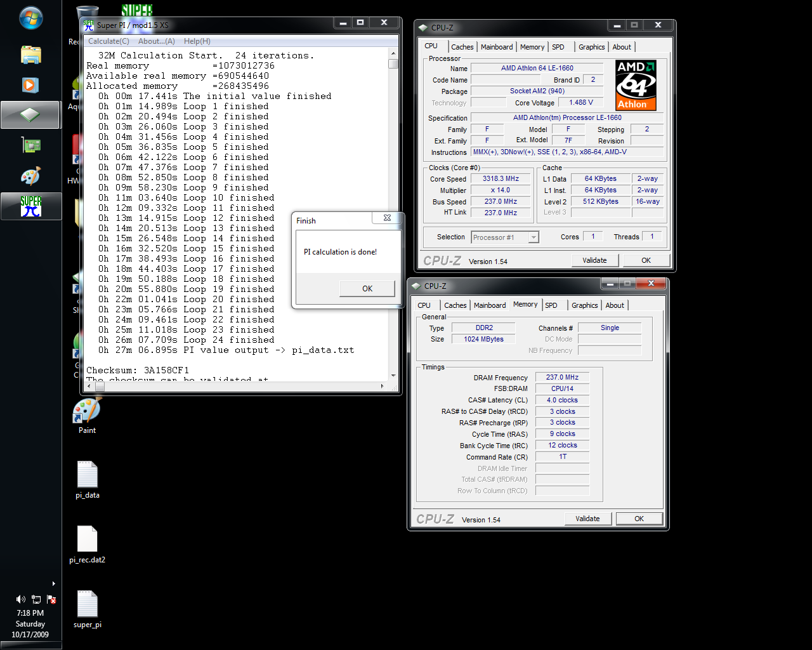Open the network status tray icon
This screenshot has width=812, height=650.
(x=36, y=599)
